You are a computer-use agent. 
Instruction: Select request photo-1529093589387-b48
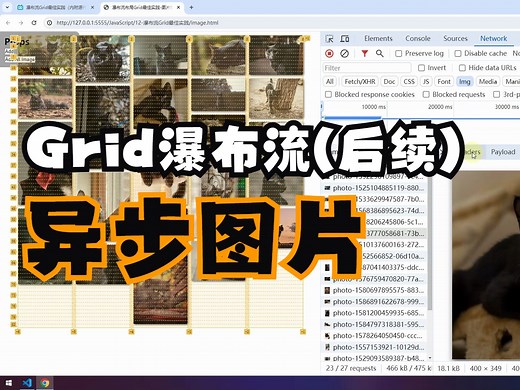[x=374, y=358]
